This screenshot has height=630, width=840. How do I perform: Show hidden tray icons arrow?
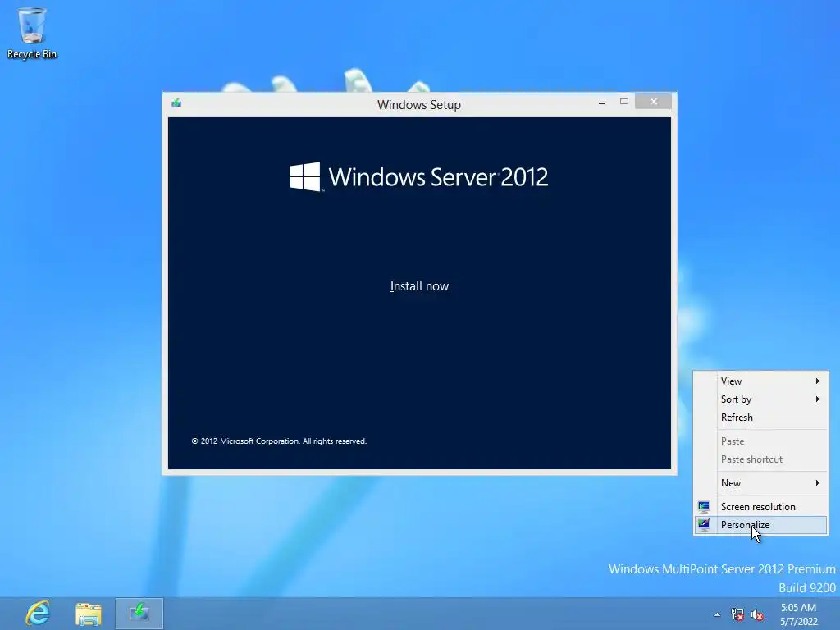pos(717,615)
